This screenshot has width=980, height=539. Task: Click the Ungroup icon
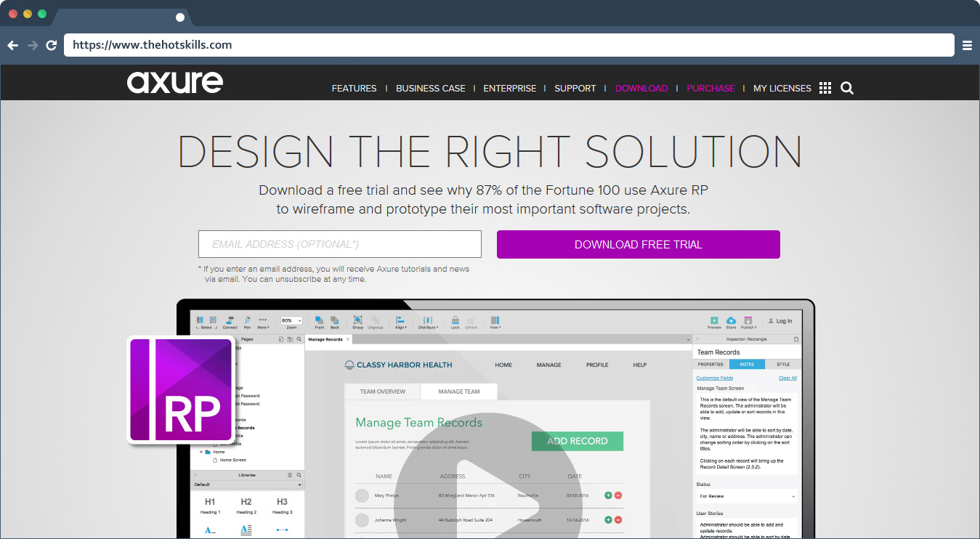(x=375, y=323)
